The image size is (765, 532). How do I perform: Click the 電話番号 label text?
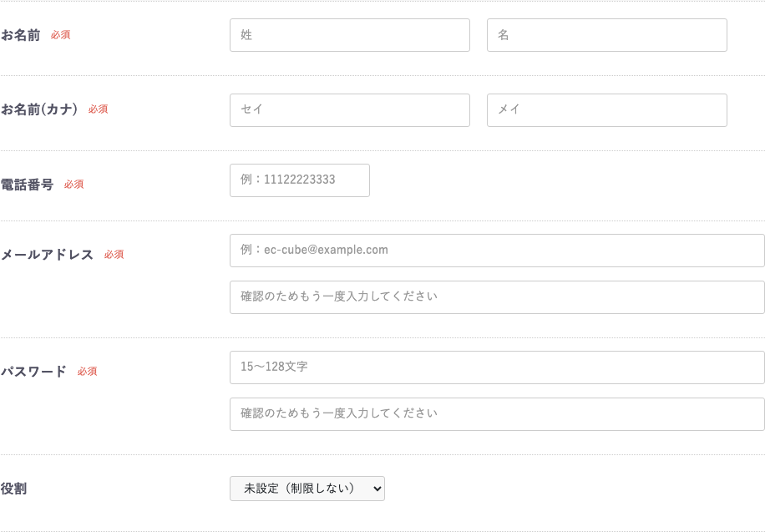[27, 185]
